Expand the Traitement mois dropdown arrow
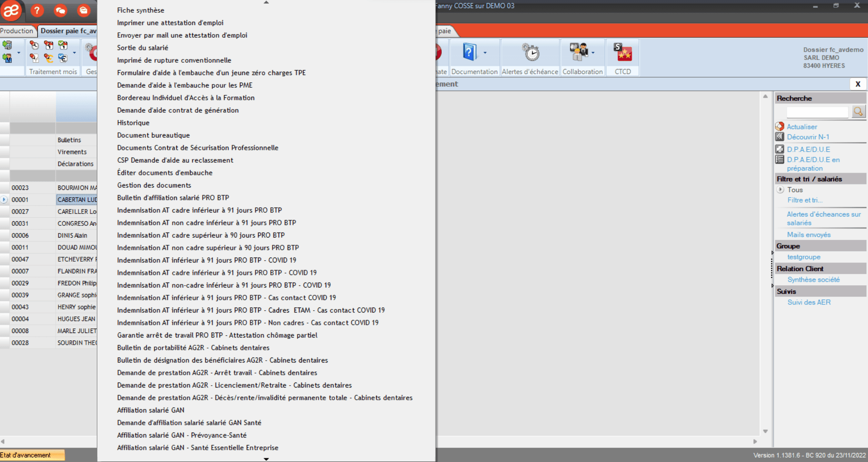 (x=75, y=53)
